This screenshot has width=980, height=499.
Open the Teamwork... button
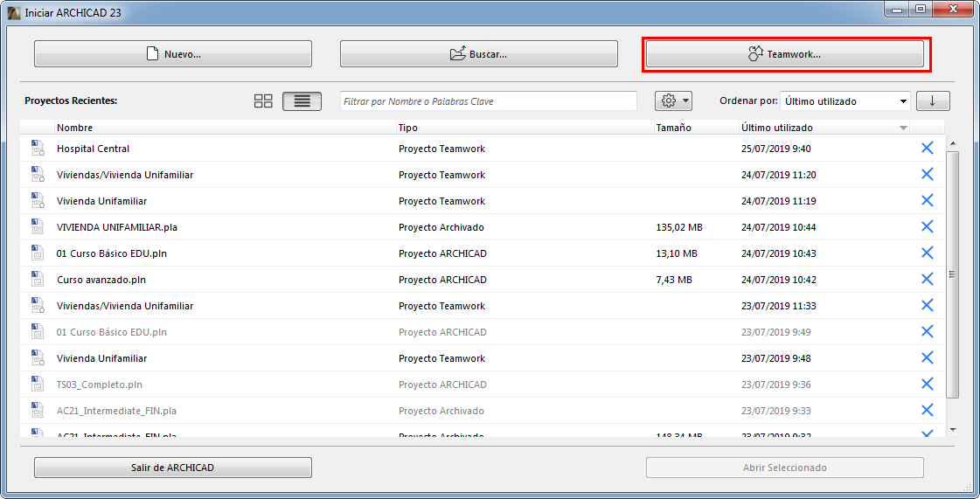pos(785,54)
